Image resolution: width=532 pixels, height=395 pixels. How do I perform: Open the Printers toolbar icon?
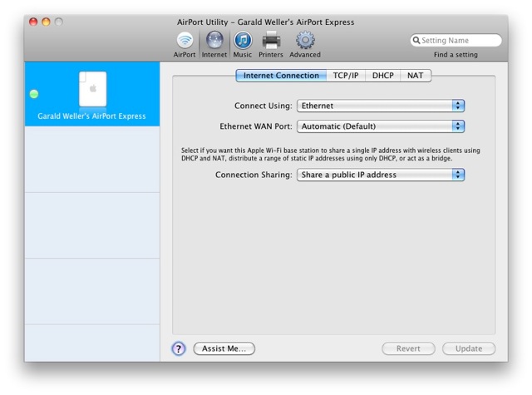pos(271,44)
